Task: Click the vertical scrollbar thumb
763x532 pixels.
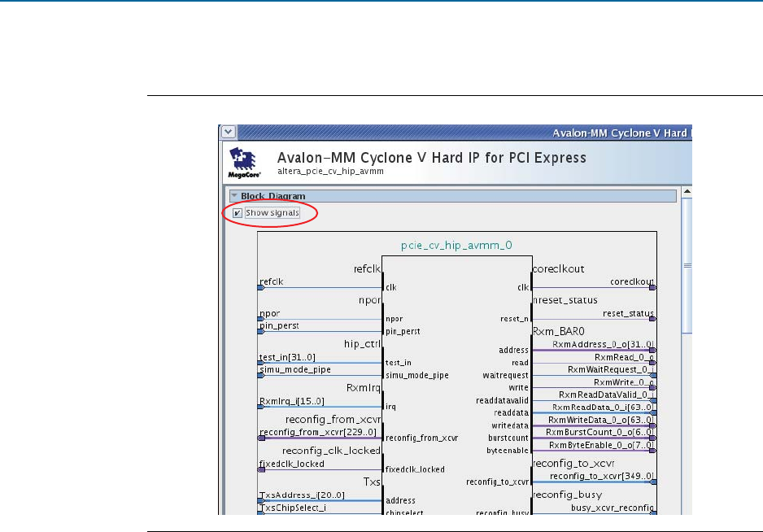Action: pos(687,266)
